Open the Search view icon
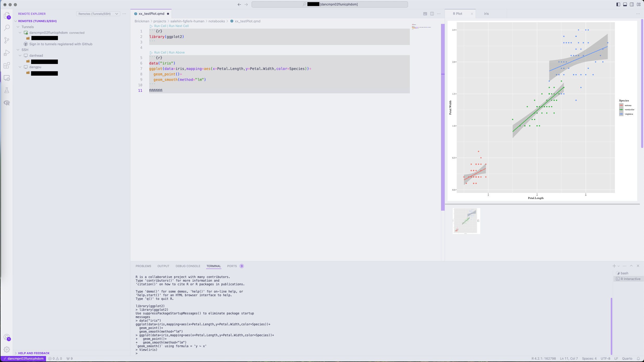644x362 pixels. tap(7, 28)
